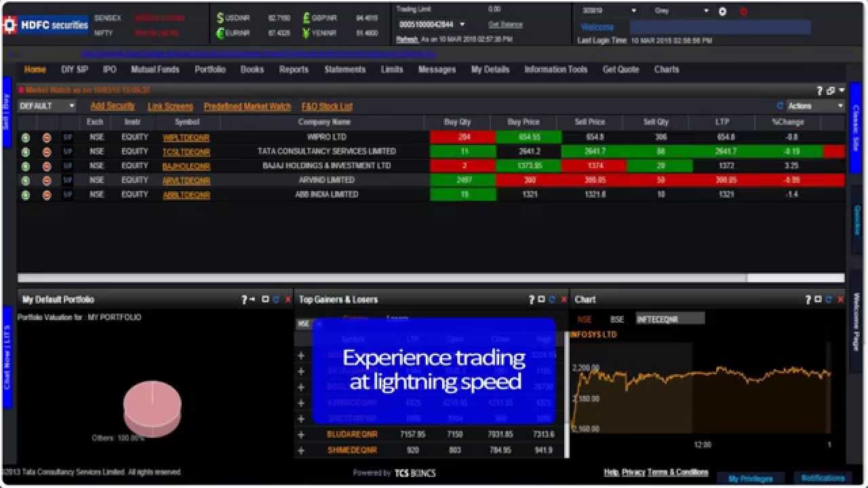
Task: Open the Reports menu
Action: 294,69
